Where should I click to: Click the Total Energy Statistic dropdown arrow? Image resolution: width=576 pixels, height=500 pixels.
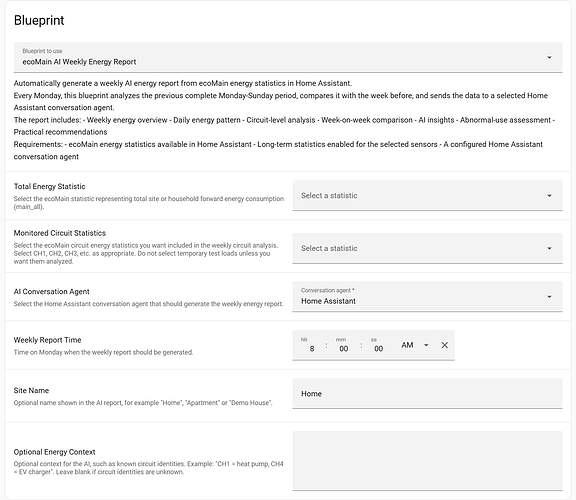click(x=549, y=196)
